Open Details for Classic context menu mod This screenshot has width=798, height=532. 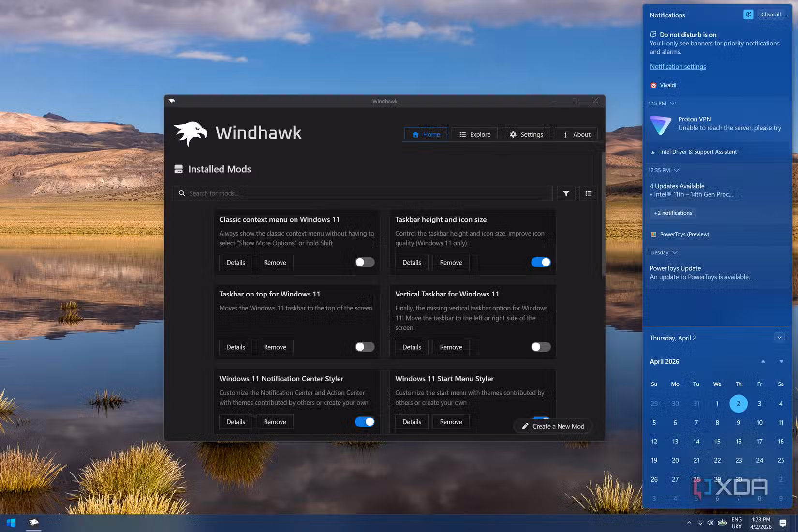[236, 263]
